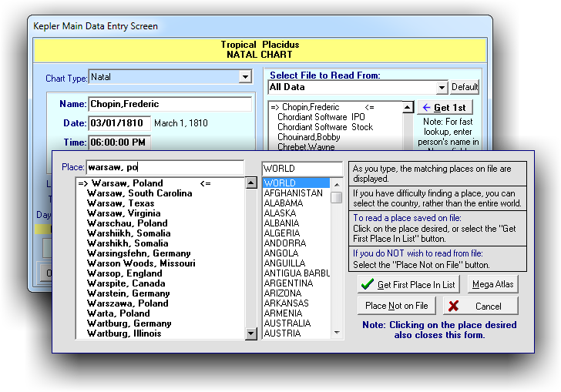561x392 pixels.
Task: Click the Name field containing Chopin,Frederic
Action: (170, 104)
